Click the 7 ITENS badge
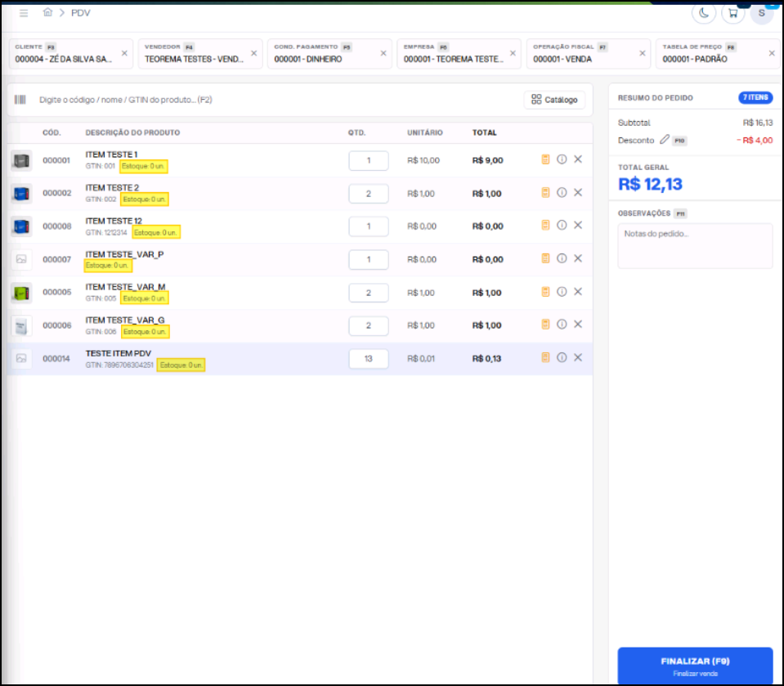 tap(755, 97)
